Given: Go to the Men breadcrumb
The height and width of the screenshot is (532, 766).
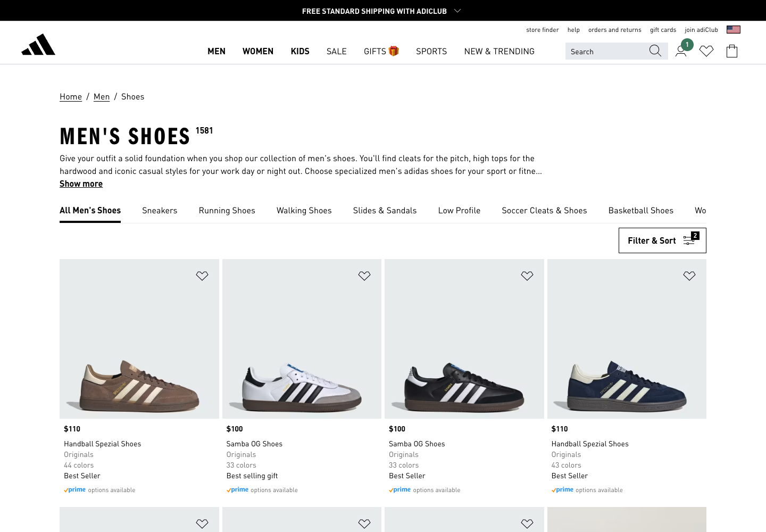Looking at the screenshot, I should (x=102, y=96).
